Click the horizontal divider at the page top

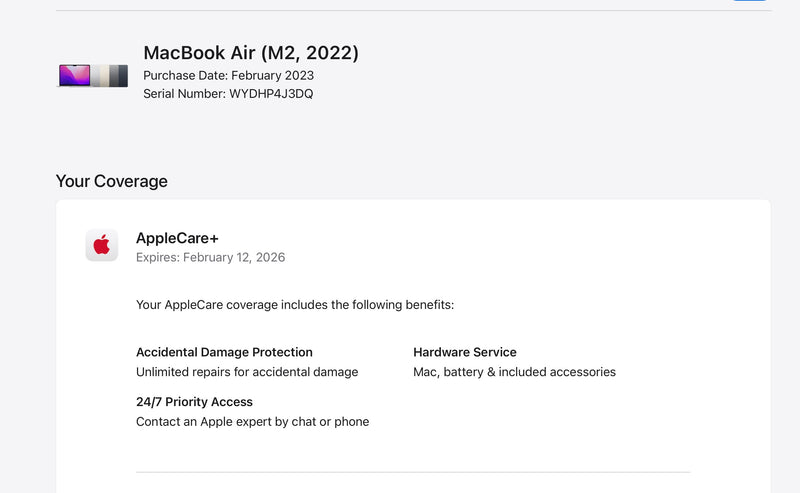(x=400, y=11)
